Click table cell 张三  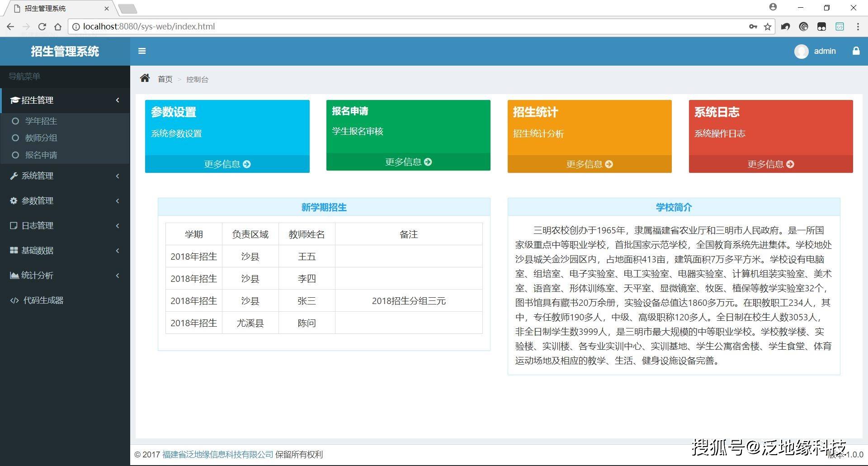pos(307,301)
